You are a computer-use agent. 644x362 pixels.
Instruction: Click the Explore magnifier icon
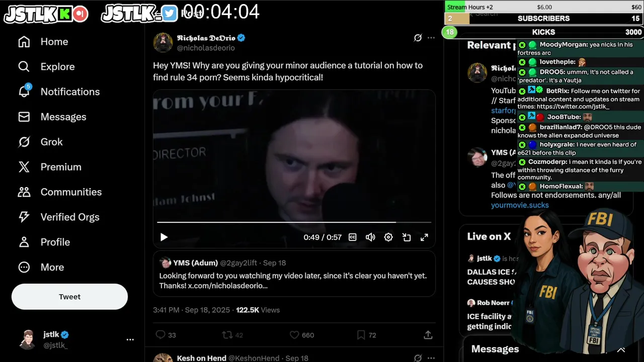pos(24,66)
